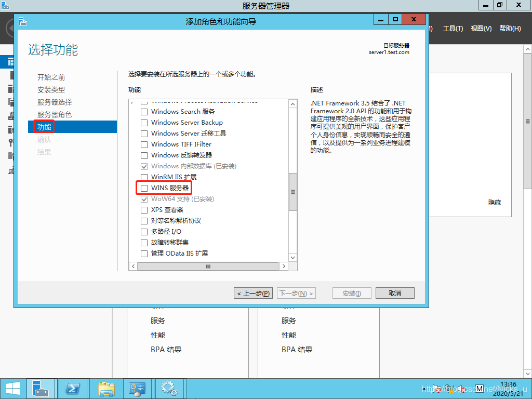Image resolution: width=532 pixels, height=399 pixels.
Task: Click the server1.test.com target server text
Action: click(x=389, y=52)
